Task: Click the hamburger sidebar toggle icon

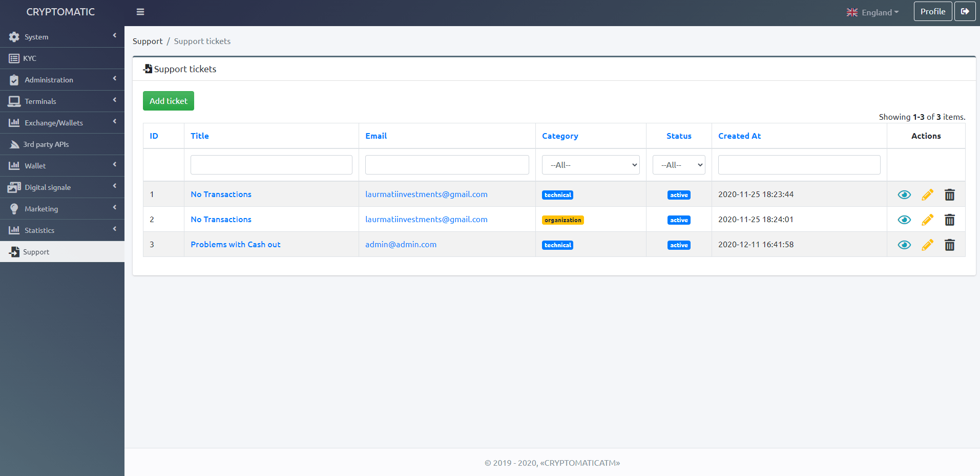Action: tap(140, 12)
